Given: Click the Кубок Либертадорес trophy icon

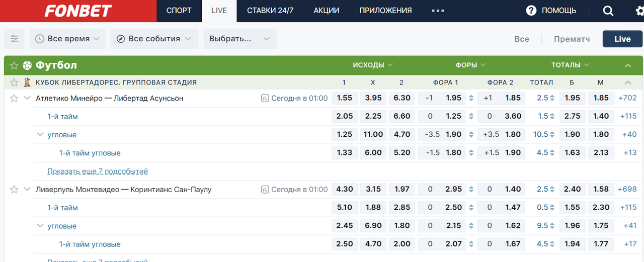Looking at the screenshot, I should (27, 82).
